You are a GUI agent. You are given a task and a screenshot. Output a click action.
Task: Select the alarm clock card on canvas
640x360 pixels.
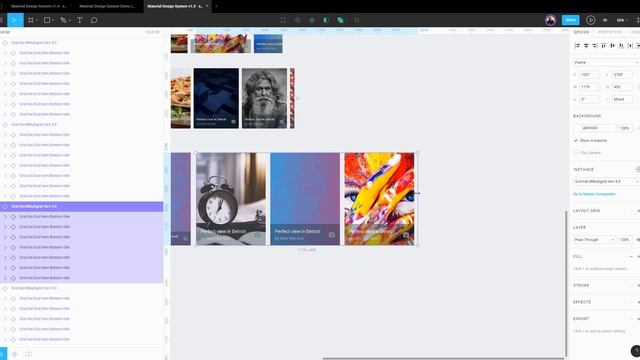pyautogui.click(x=231, y=199)
